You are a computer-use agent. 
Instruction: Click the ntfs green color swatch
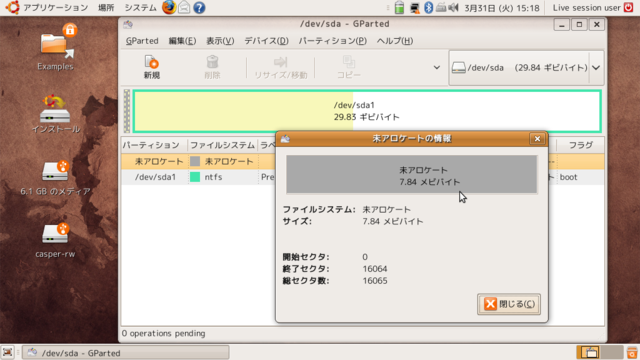tap(195, 177)
